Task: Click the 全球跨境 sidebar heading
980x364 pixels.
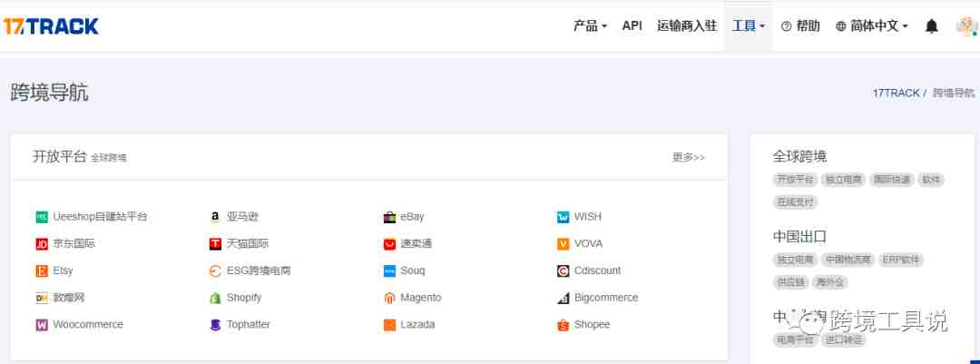Action: click(x=799, y=156)
